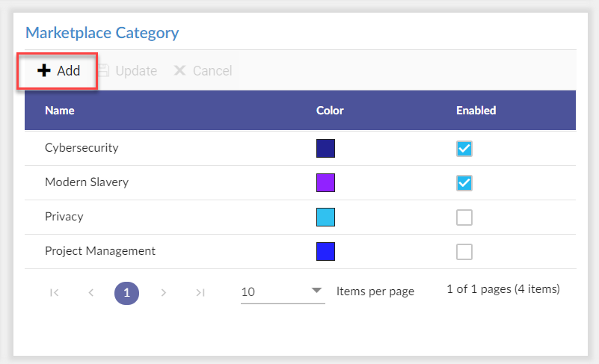Click the Marketplace Category heading

pyautogui.click(x=102, y=33)
